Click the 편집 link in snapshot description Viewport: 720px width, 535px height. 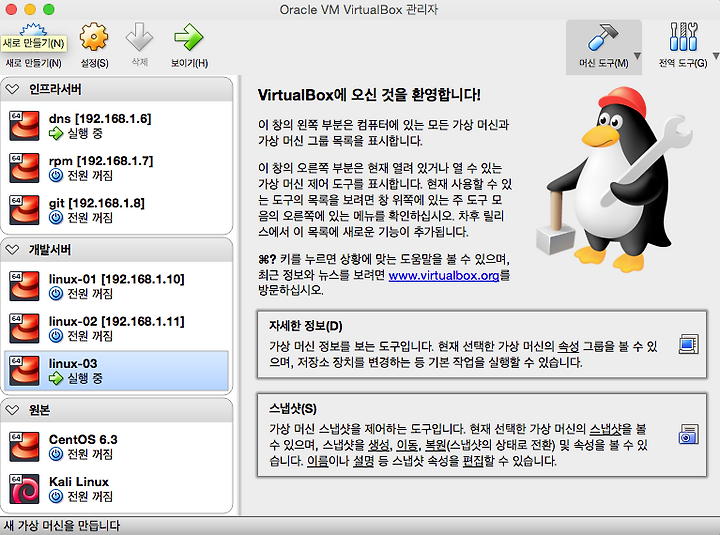point(473,461)
